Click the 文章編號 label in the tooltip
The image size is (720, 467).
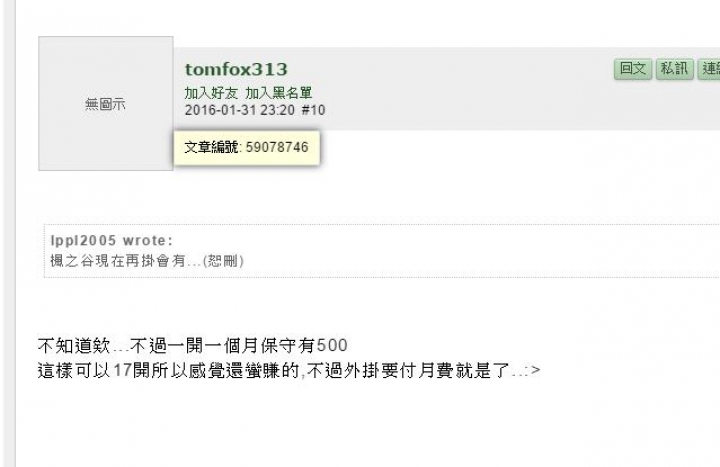click(211, 147)
